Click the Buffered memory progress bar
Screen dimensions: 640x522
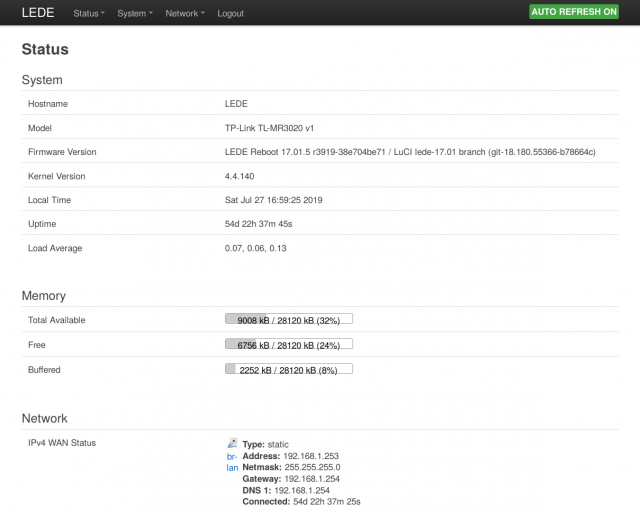(x=289, y=369)
